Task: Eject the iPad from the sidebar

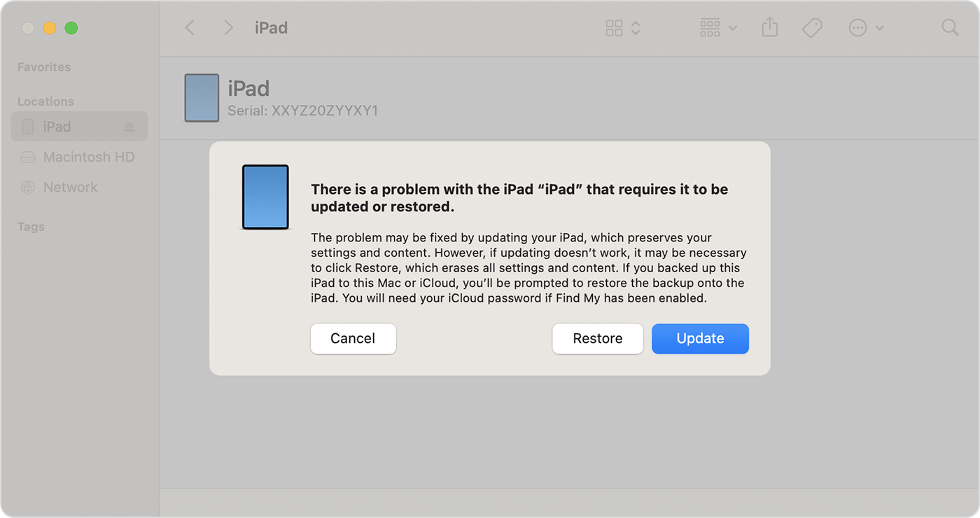Action: coord(129,126)
